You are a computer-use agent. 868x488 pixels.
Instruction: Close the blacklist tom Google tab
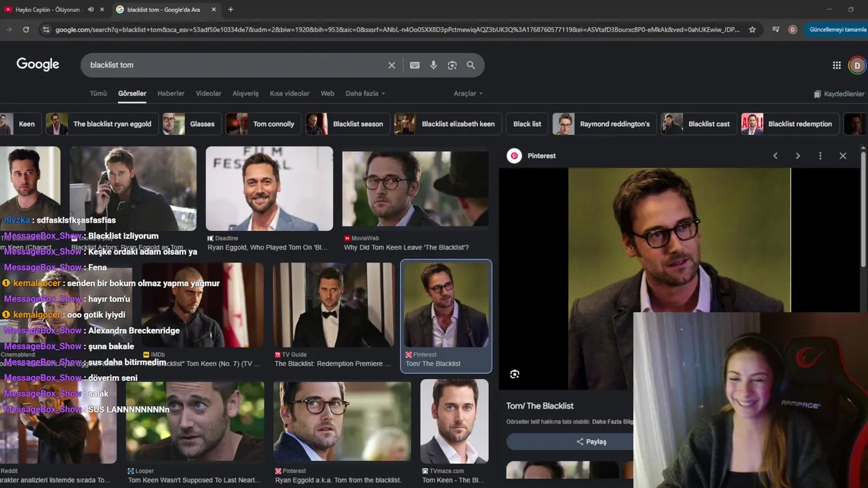tap(214, 9)
